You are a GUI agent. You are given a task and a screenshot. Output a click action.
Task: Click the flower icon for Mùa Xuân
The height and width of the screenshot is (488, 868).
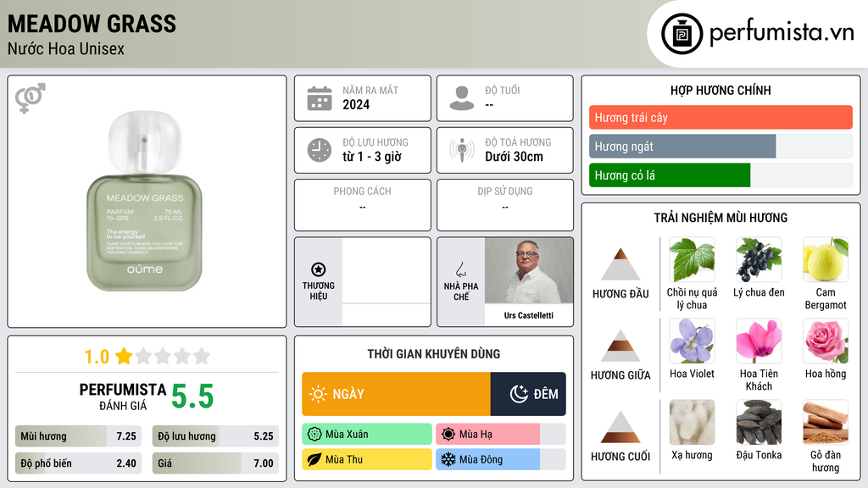tap(314, 435)
